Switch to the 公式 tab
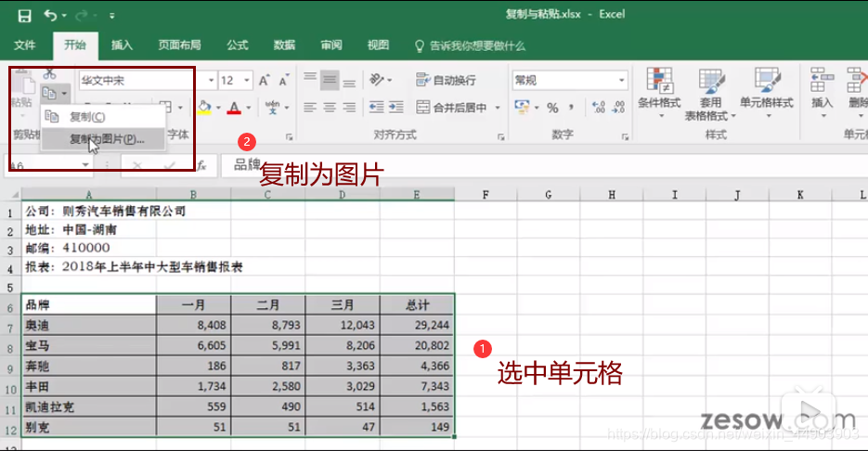The image size is (868, 451). pyautogui.click(x=238, y=45)
